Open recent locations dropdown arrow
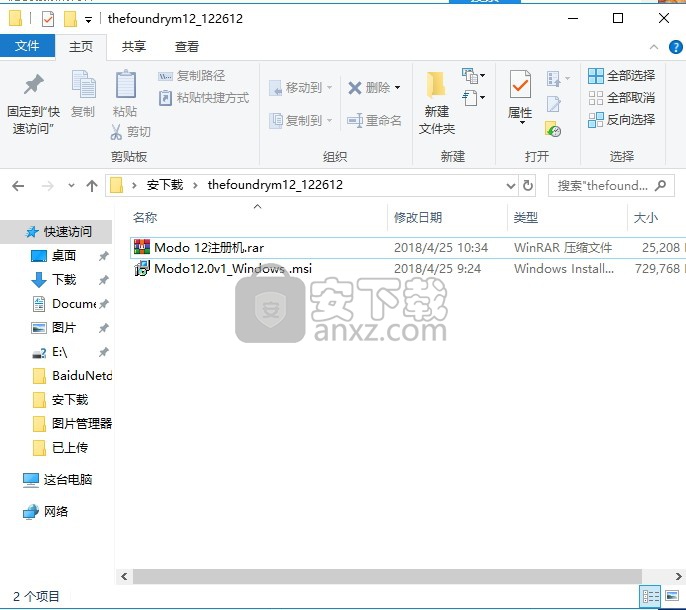This screenshot has height=610, width=686. pyautogui.click(x=71, y=186)
